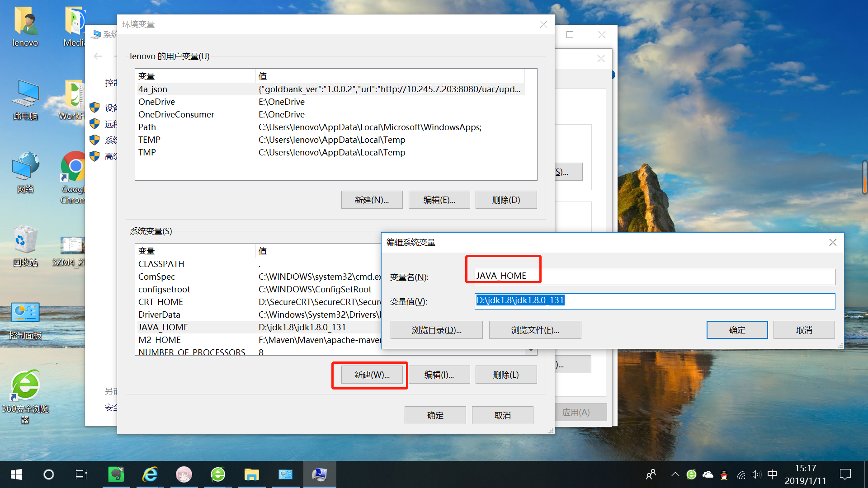Click the volume speaker tray icon
Image resolution: width=868 pixels, height=488 pixels.
point(756,474)
